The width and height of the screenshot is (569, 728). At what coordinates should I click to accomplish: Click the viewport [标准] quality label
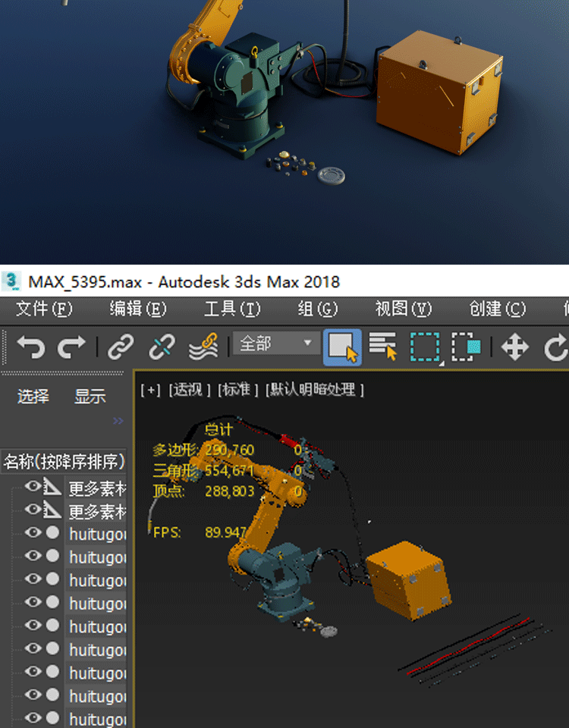237,390
